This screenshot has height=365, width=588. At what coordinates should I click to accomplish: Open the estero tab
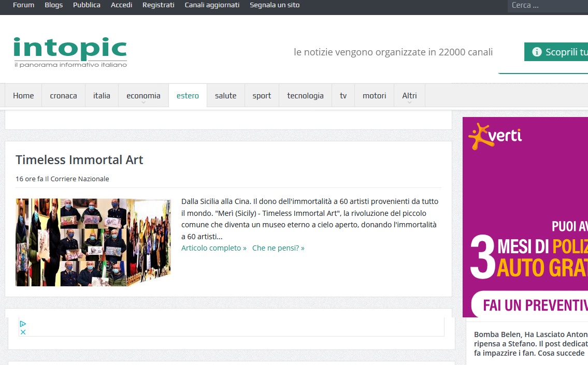click(188, 96)
